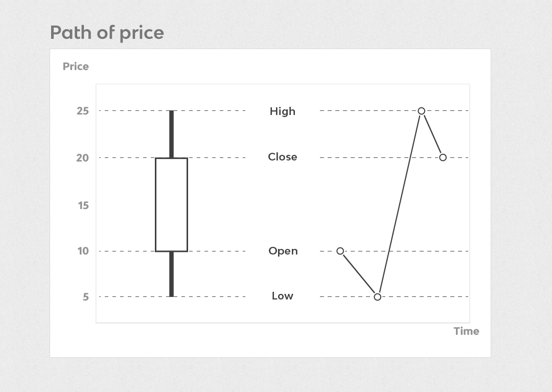
Task: Pick the 15 price tick label
Action: 83,205
